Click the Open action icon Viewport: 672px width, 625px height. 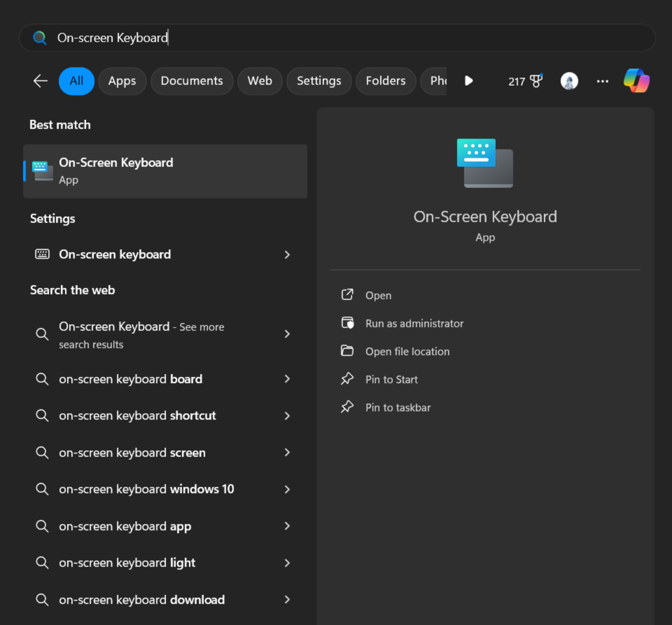[x=347, y=295]
